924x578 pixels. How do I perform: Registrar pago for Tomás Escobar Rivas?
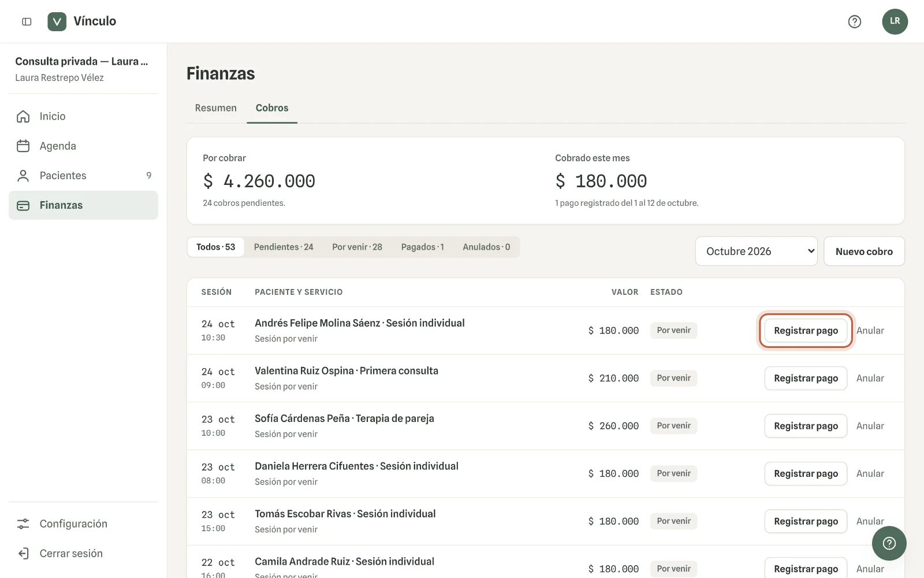pos(806,521)
